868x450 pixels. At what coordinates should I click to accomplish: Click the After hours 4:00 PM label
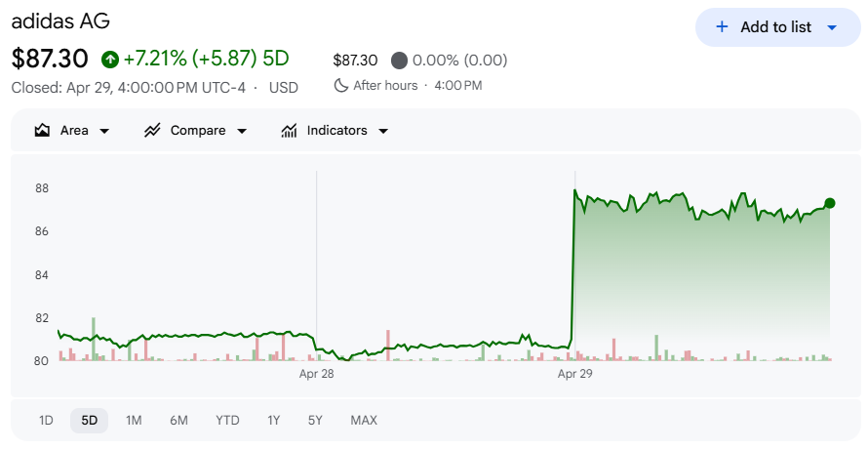pos(417,86)
